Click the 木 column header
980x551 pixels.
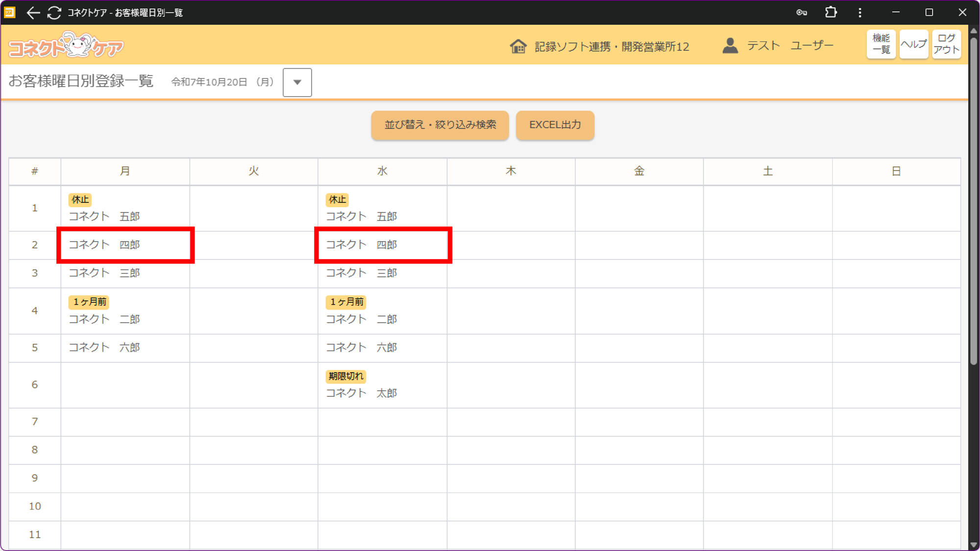[x=511, y=171]
